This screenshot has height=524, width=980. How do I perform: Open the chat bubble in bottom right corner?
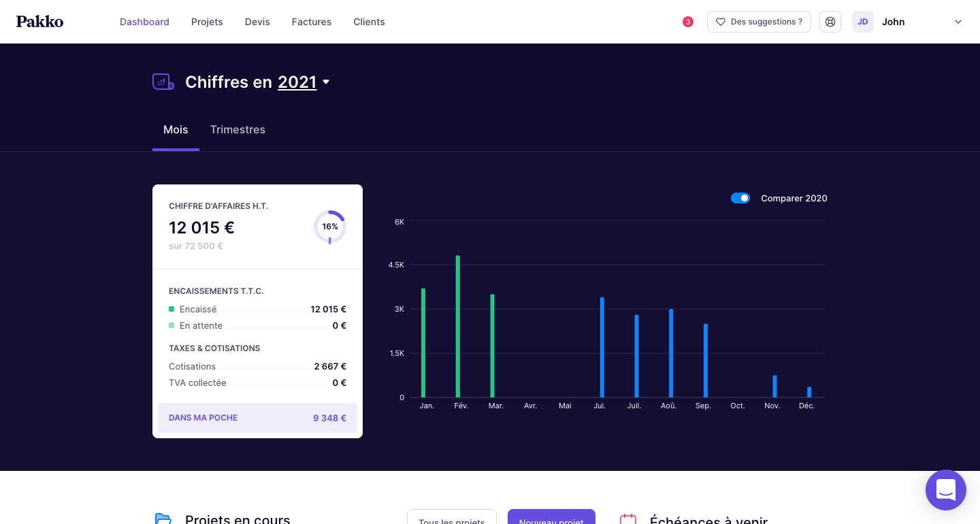[946, 490]
